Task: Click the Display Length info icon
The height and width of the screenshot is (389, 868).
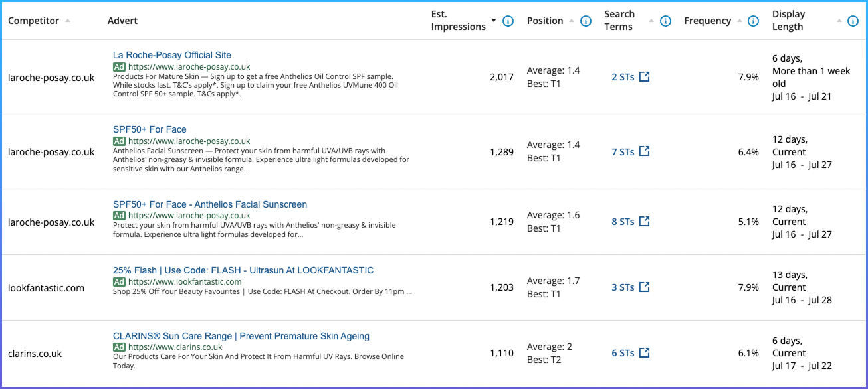Action: pos(853,21)
